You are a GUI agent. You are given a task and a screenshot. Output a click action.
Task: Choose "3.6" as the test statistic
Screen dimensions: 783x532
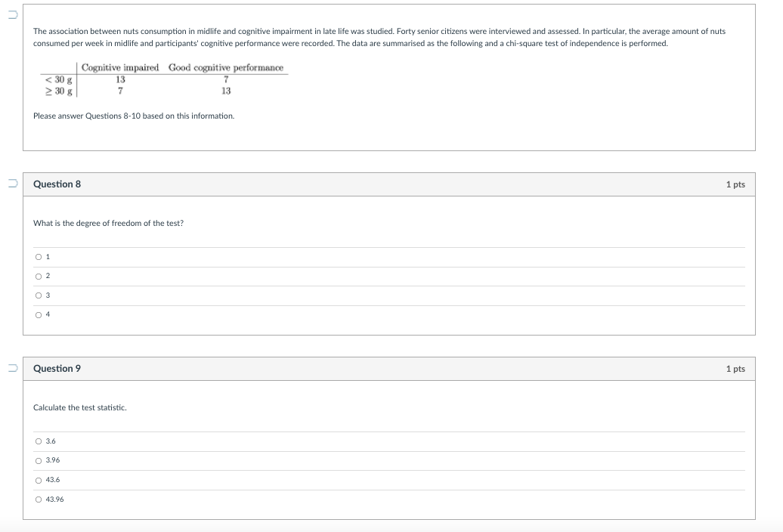39,441
